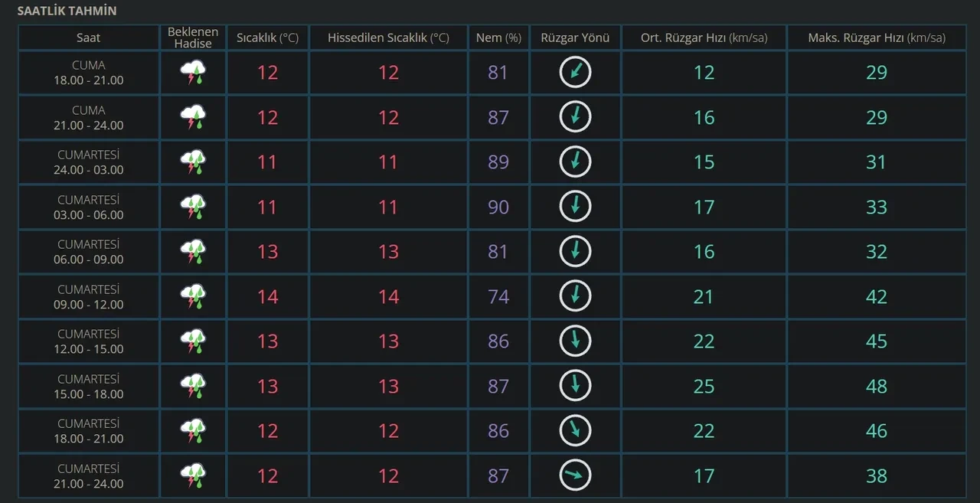Image resolution: width=980 pixels, height=503 pixels.
Task: Click the Nem (%) column header
Action: [x=498, y=38]
